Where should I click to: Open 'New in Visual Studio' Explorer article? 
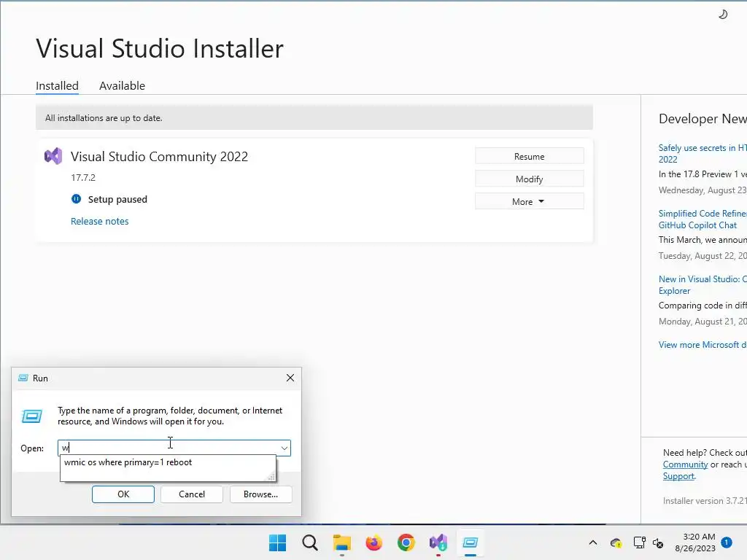pos(703,285)
